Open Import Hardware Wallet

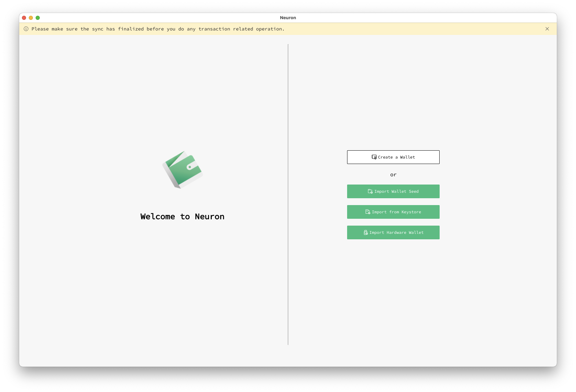[x=393, y=232]
